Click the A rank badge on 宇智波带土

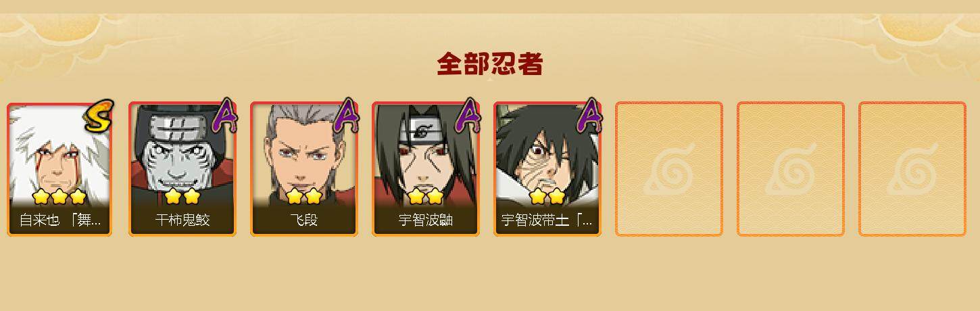pos(590,116)
